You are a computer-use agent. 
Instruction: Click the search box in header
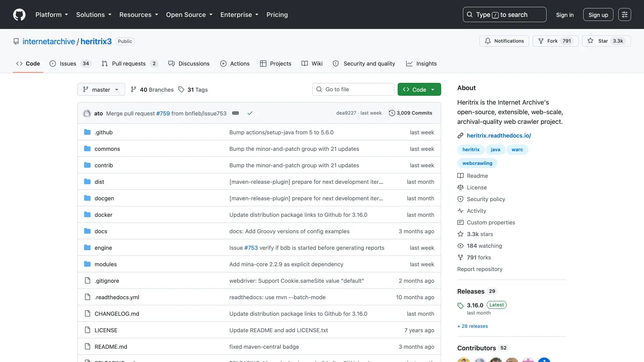[x=505, y=14]
